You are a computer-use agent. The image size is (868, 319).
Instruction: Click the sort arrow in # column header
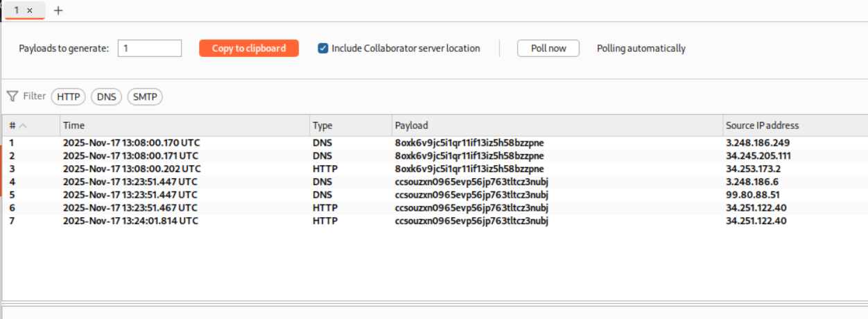point(23,126)
